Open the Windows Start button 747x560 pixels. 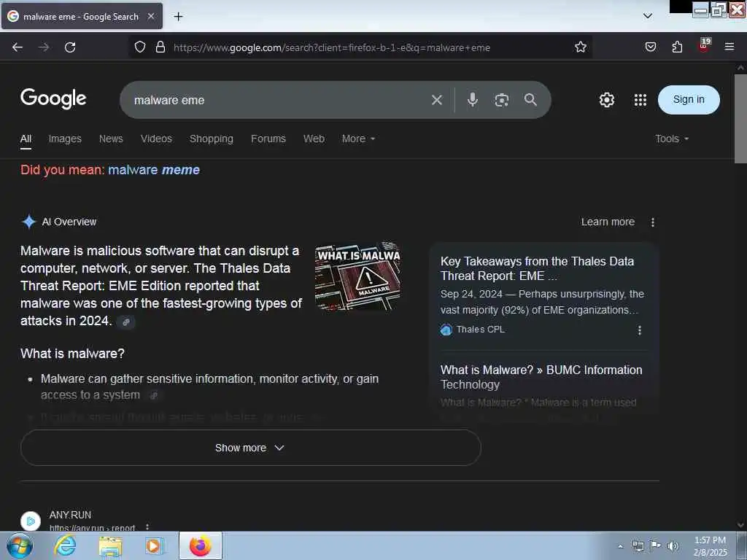pos(19,545)
